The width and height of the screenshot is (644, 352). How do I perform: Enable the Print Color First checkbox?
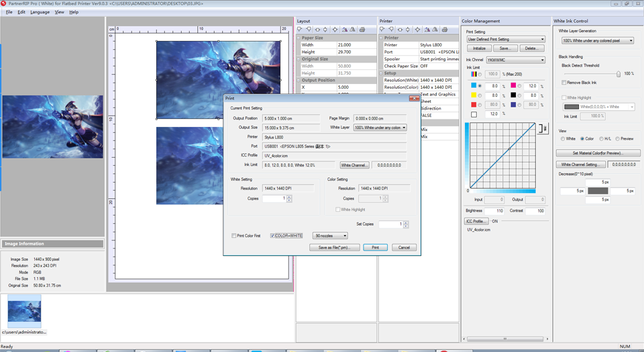pyautogui.click(x=233, y=236)
